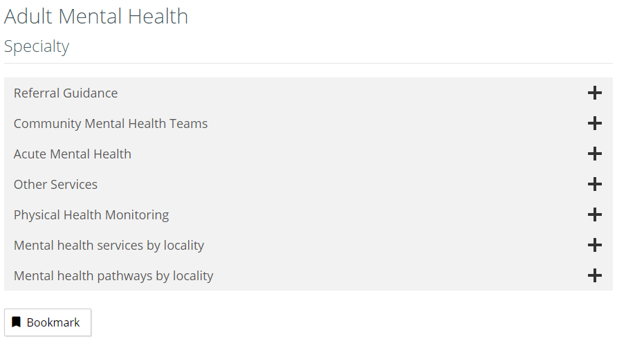Click the plus icon for Community Mental Health Teams
The height and width of the screenshot is (348, 644).
[594, 123]
